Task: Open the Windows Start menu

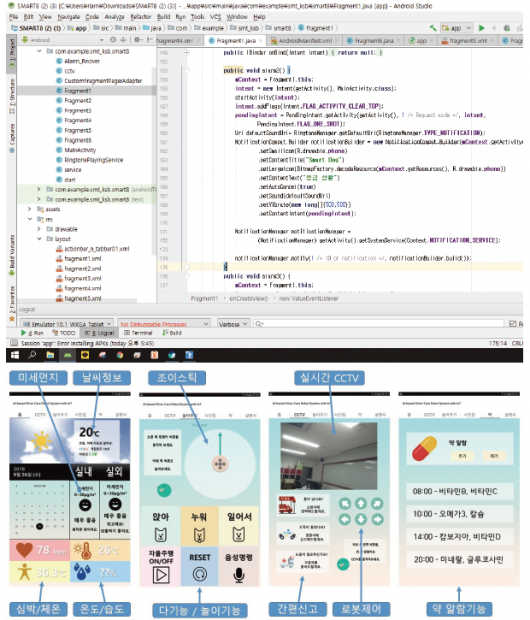Action: pos(15,355)
